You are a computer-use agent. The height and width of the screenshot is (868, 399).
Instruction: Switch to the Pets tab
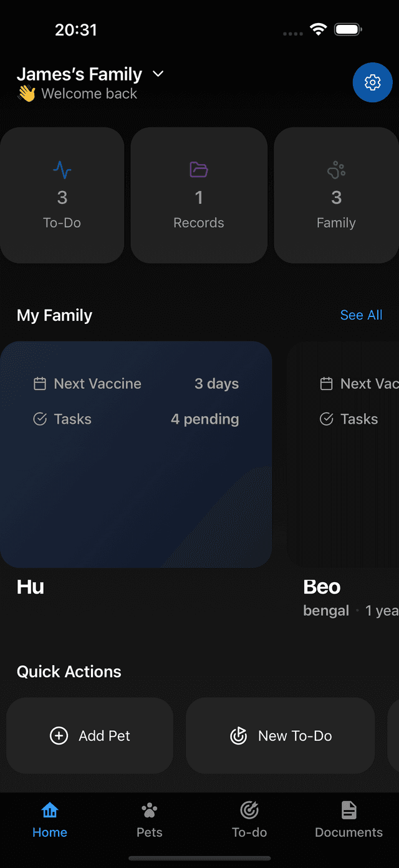(x=150, y=819)
